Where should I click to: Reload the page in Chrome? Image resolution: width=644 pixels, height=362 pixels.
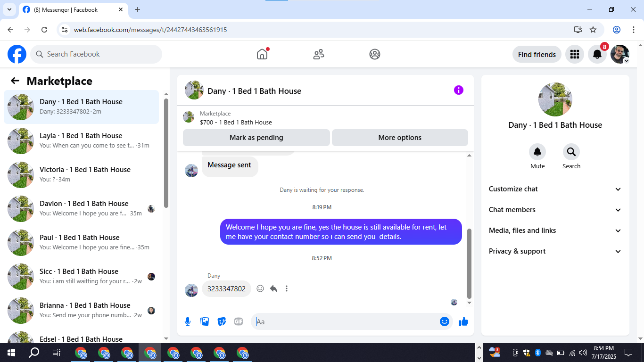(x=44, y=30)
